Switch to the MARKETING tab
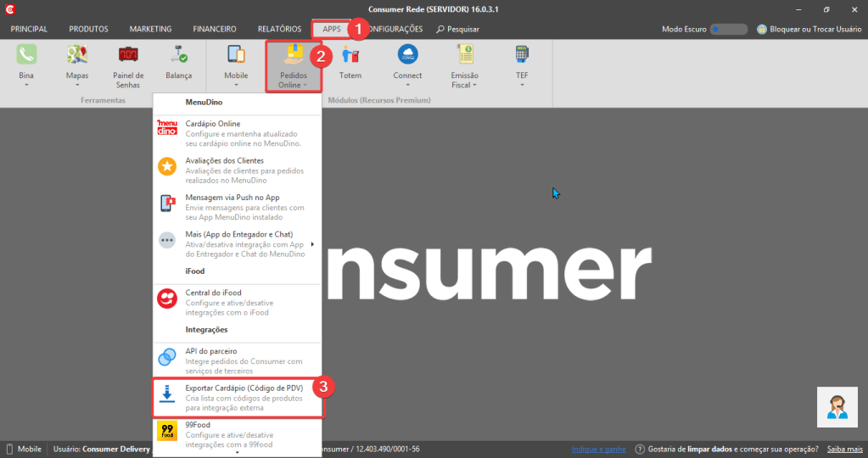The width and height of the screenshot is (868, 458). pos(150,29)
